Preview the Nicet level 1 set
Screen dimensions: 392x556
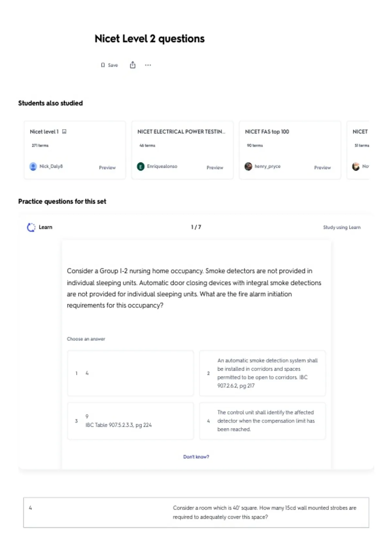107,167
